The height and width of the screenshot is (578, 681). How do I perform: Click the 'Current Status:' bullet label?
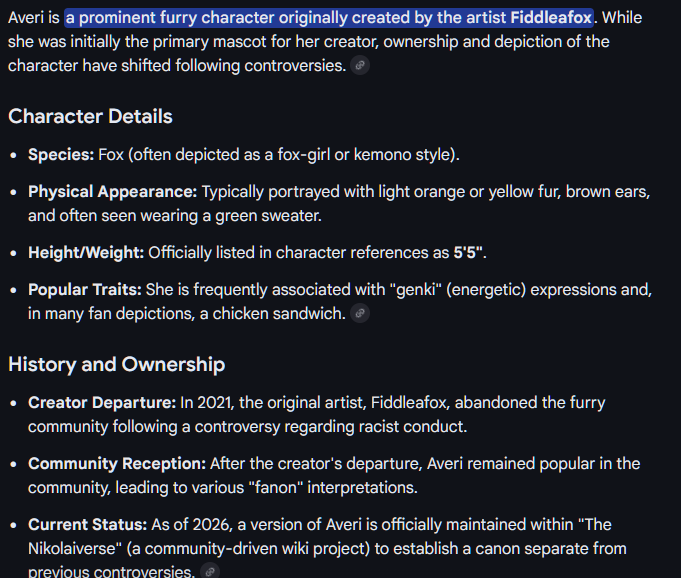coord(87,524)
